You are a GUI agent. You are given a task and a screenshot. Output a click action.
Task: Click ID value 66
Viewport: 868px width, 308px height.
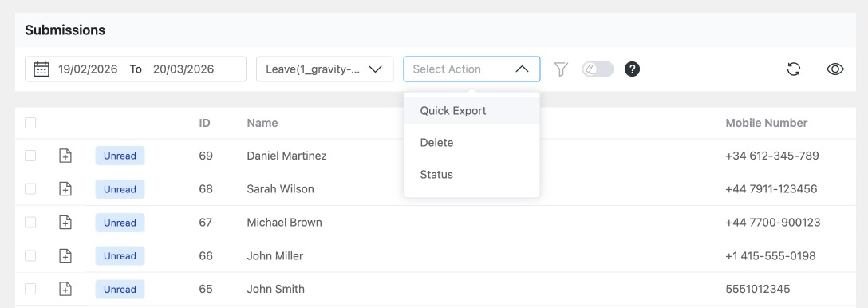point(206,256)
